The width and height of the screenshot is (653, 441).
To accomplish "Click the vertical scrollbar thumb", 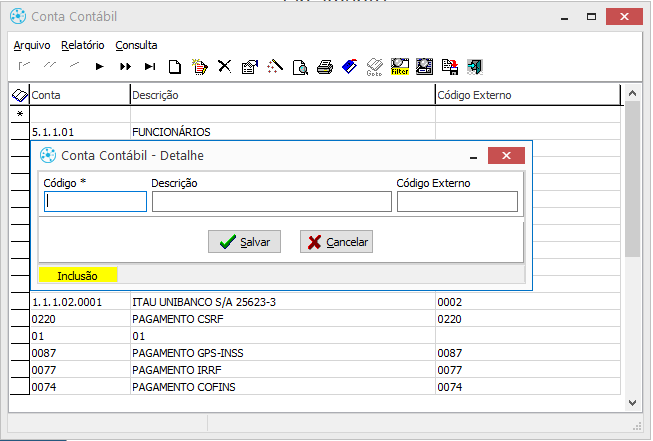I will coord(632,179).
